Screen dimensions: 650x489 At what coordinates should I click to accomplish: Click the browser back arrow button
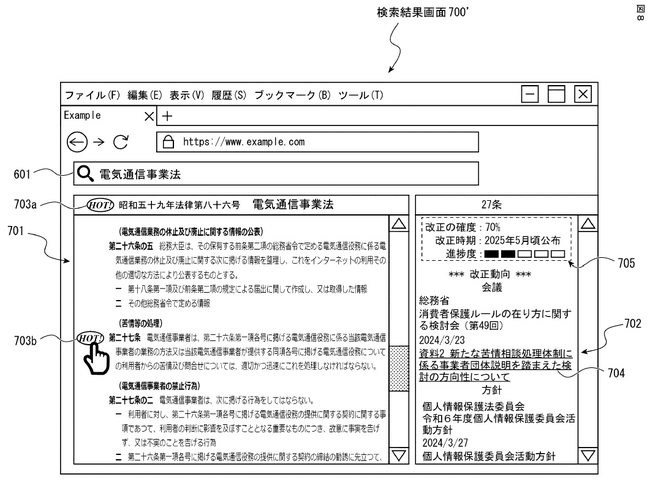click(x=76, y=142)
